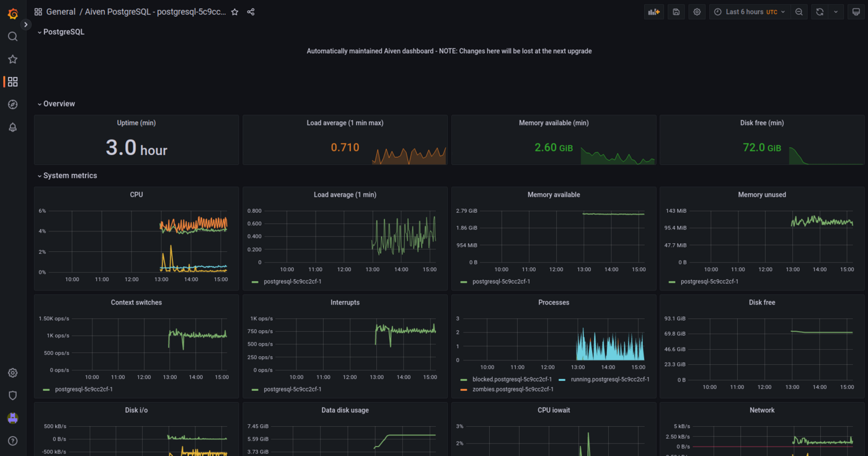Open Starred dashboards via the star sidebar icon
This screenshot has height=456, width=868.
pos(12,59)
